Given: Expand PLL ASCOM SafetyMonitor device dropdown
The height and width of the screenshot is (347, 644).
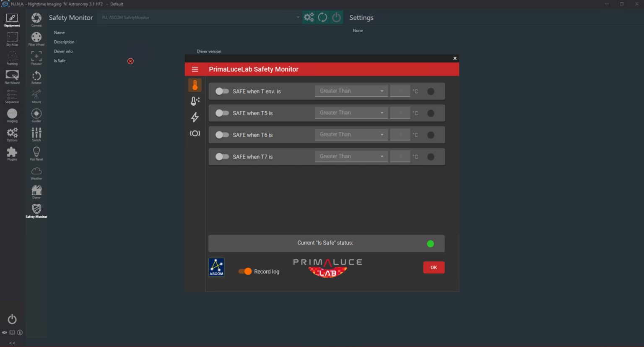Looking at the screenshot, I should tap(200, 18).
